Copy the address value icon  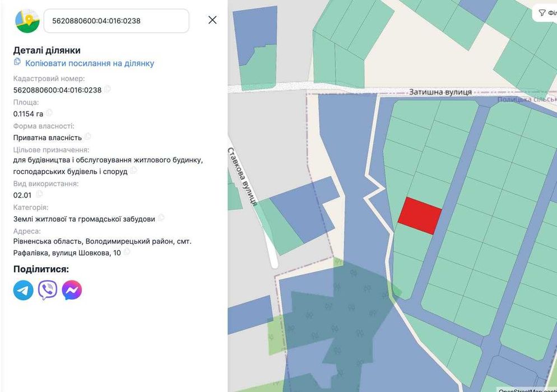pyautogui.click(x=127, y=252)
